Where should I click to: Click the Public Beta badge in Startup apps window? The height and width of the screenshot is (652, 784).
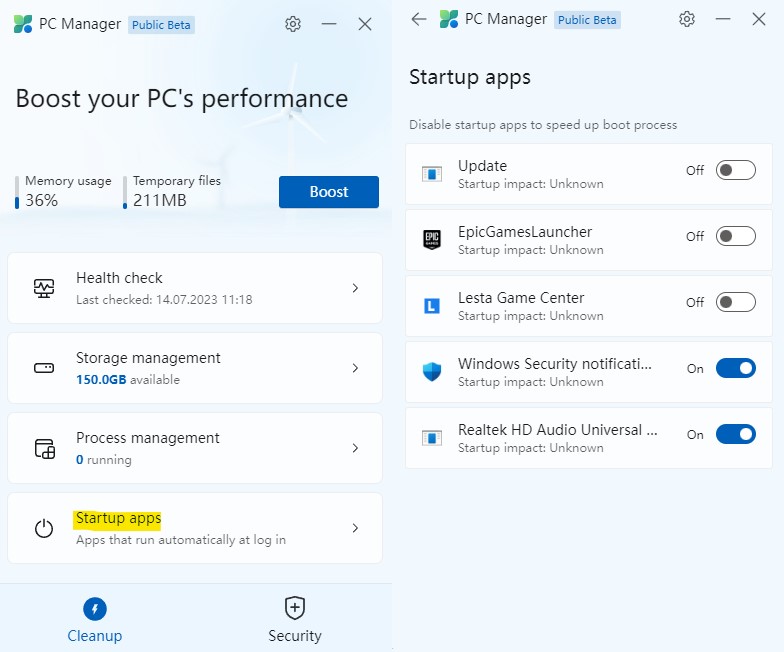587,20
